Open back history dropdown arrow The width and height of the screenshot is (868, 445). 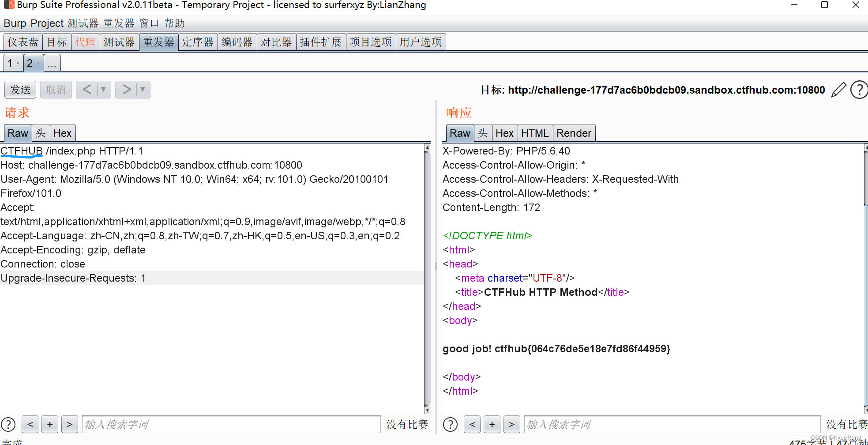(x=104, y=90)
